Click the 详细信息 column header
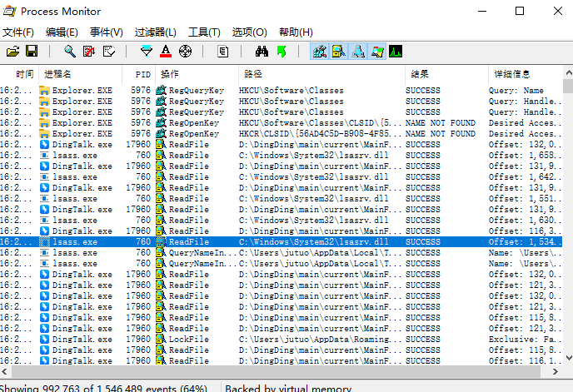The height and width of the screenshot is (392, 573). coord(526,74)
